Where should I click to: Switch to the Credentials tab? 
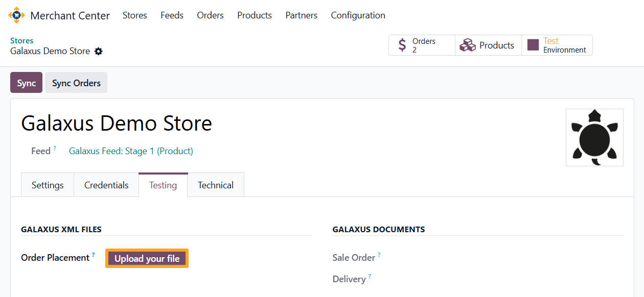(106, 185)
